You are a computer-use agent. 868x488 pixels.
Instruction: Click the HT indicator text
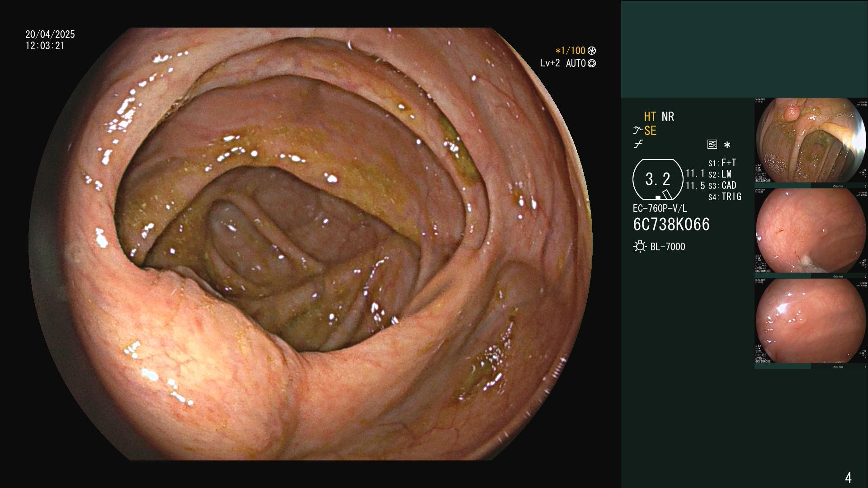[x=650, y=117]
